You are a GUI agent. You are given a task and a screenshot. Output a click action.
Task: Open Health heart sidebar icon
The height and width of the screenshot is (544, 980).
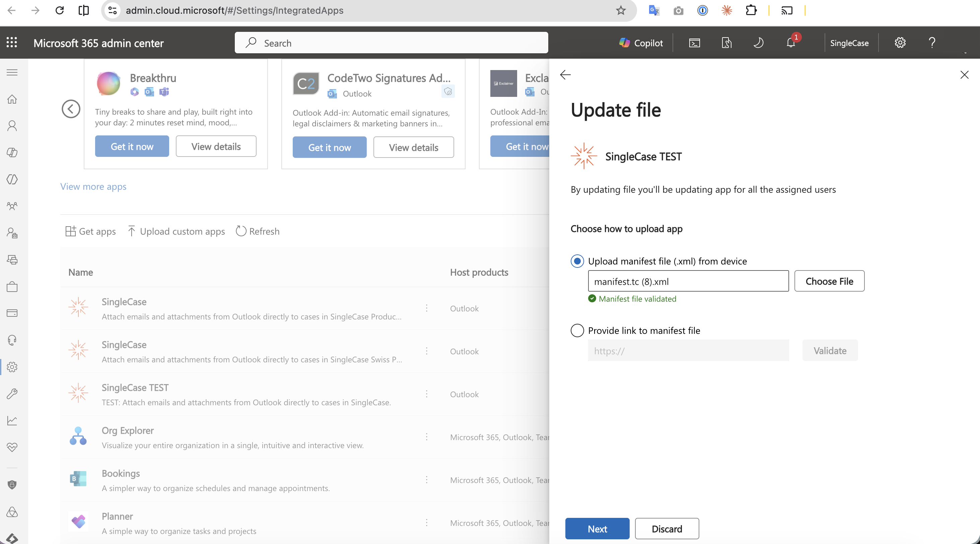[x=12, y=447]
